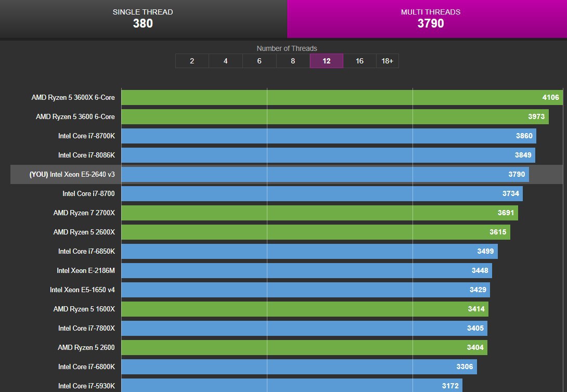Click the AMD Ryzen 5 3600 6-Core label
Screen dimensions: 567x392
tap(75, 116)
